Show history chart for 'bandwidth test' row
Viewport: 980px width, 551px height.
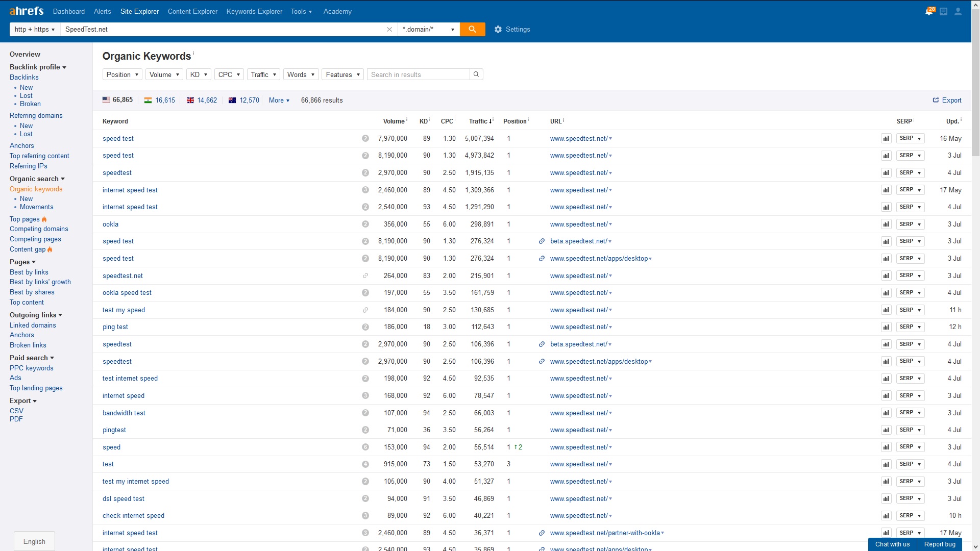point(886,413)
